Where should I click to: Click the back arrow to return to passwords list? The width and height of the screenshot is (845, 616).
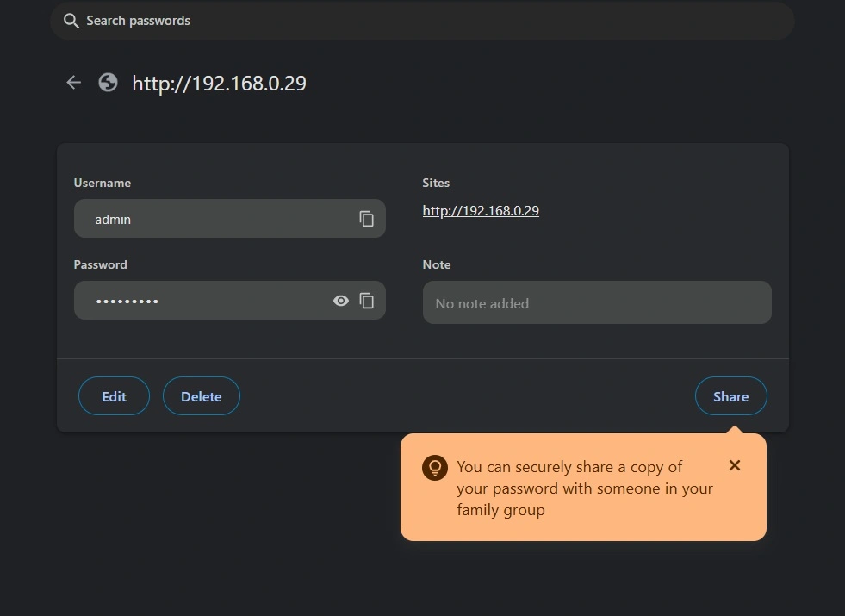[x=73, y=82]
